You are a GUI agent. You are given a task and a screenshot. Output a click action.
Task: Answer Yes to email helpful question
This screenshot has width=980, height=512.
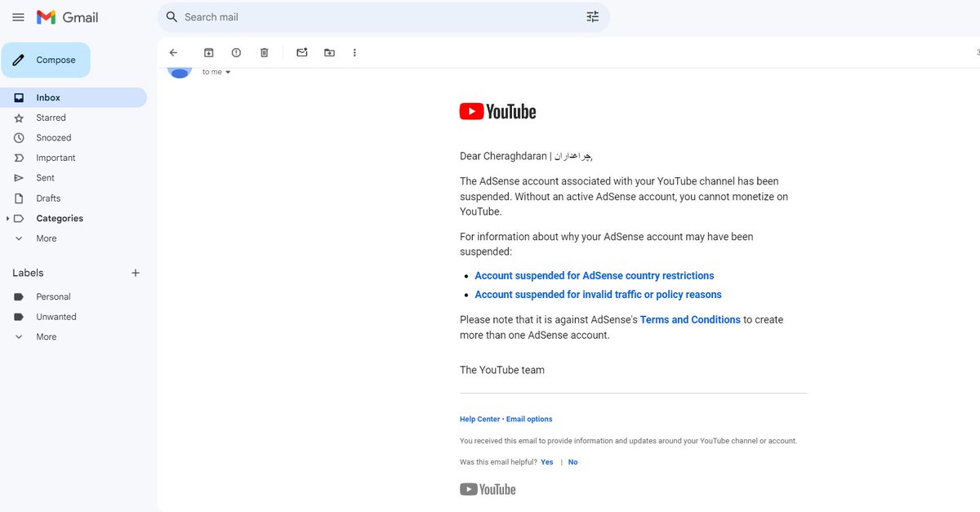coord(546,462)
